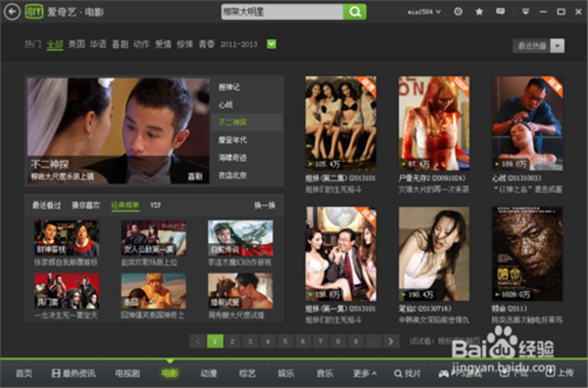Go to page 5
588x388 pixels.
tap(285, 341)
